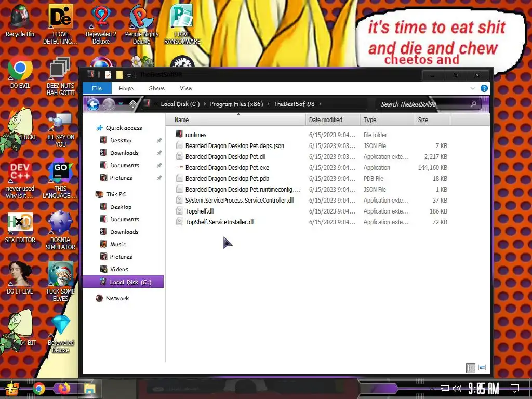This screenshot has height=399, width=532.
Task: Open 'FUCK SOME ELVES' desktop icon
Action: pyautogui.click(x=60, y=281)
